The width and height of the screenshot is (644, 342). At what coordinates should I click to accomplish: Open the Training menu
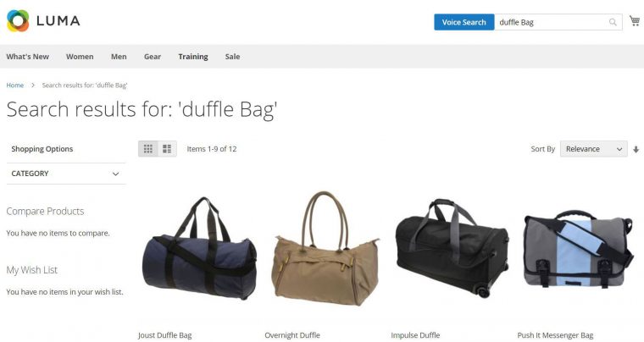[x=193, y=57]
